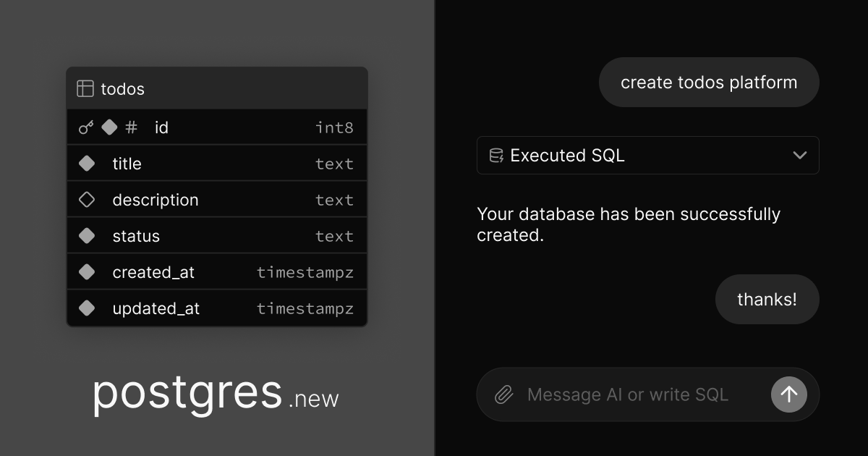Image resolution: width=868 pixels, height=456 pixels.
Task: Click the table icon beside todos header
Action: [85, 88]
